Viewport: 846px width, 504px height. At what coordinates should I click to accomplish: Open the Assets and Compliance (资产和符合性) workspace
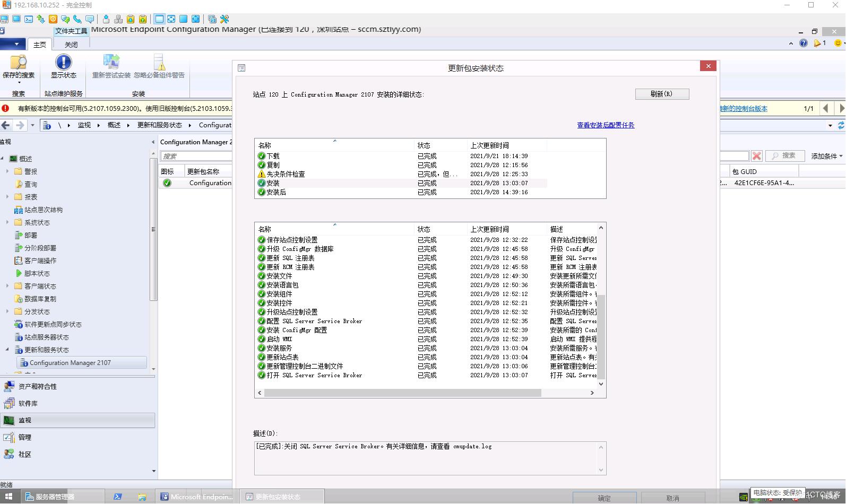(77, 387)
